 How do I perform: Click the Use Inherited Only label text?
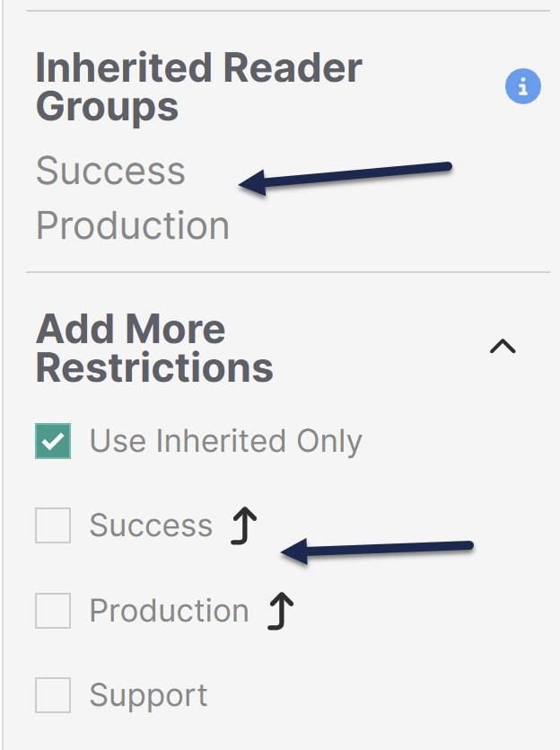point(226,441)
